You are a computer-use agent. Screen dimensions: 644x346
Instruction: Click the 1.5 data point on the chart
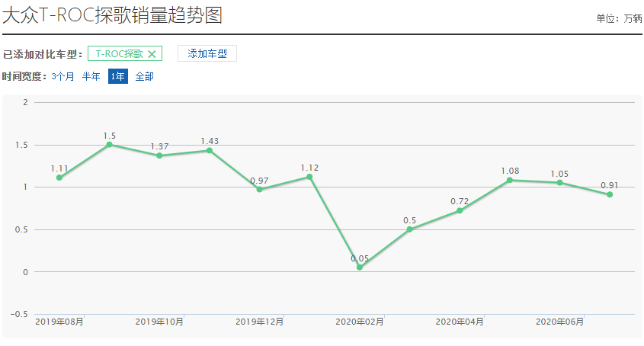click(x=109, y=145)
